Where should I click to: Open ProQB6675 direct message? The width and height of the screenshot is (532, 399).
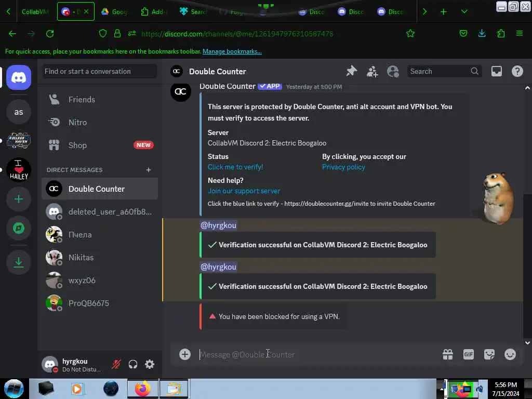pyautogui.click(x=100, y=303)
